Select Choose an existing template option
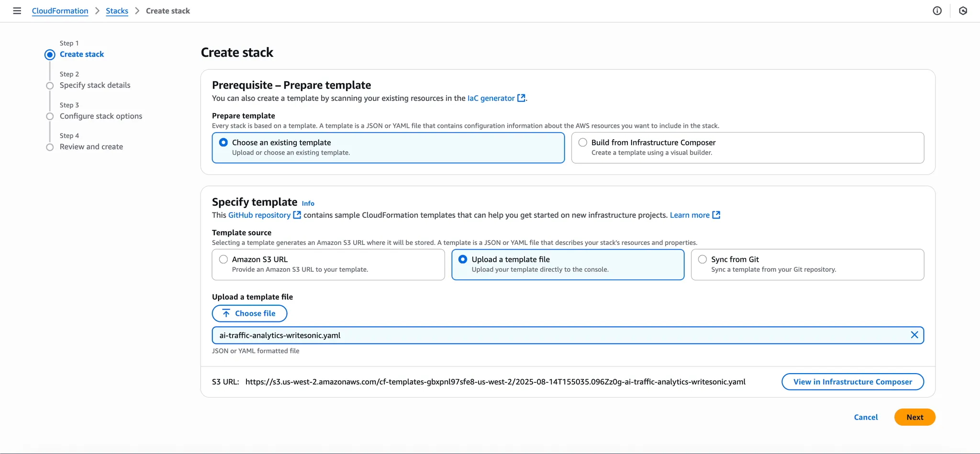980x454 pixels. coord(388,147)
